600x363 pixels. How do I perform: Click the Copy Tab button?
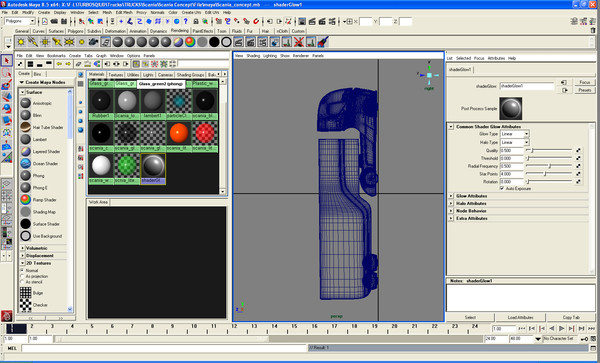click(571, 317)
